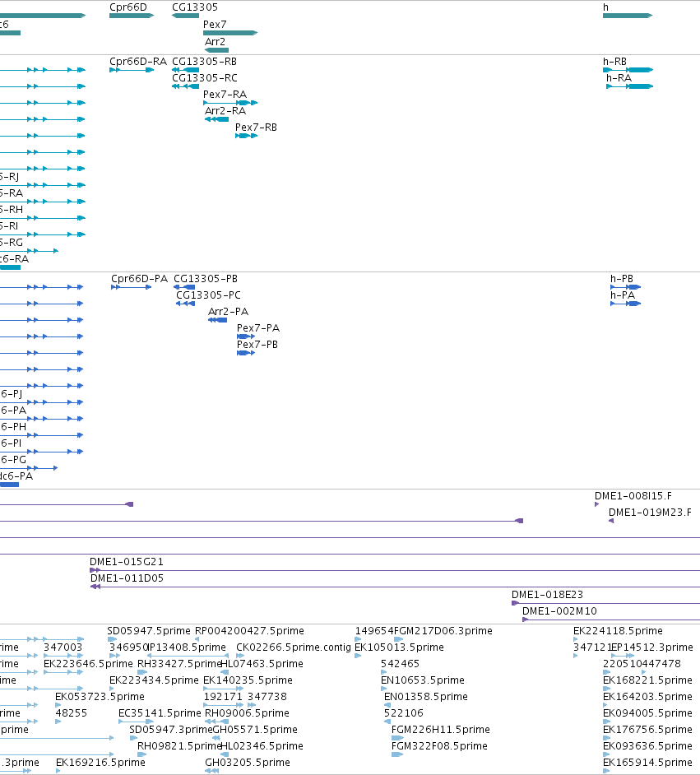Select the Arr2 gene label
700x775 pixels.
point(215,41)
